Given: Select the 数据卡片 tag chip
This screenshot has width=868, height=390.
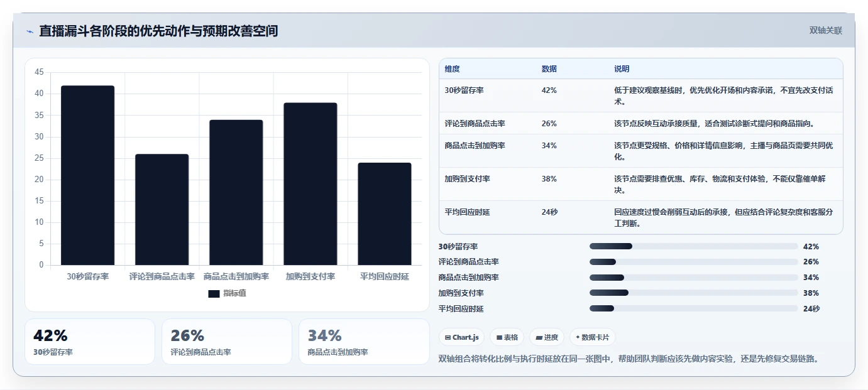Looking at the screenshot, I should click(x=593, y=337).
